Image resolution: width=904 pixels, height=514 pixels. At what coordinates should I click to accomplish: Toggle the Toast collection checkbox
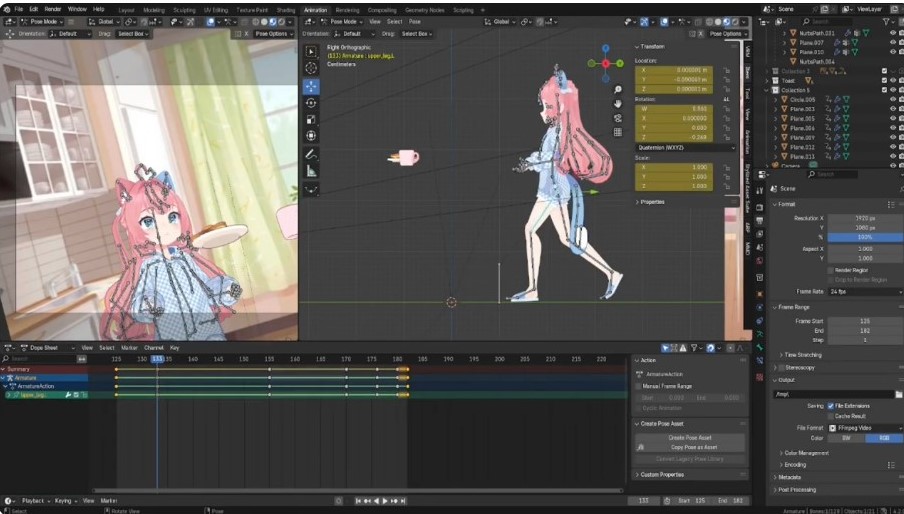pyautogui.click(x=884, y=81)
